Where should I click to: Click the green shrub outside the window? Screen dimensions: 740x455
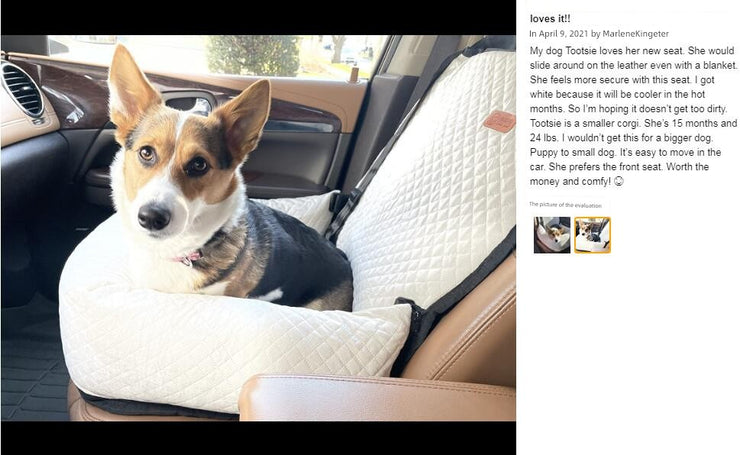(x=253, y=54)
